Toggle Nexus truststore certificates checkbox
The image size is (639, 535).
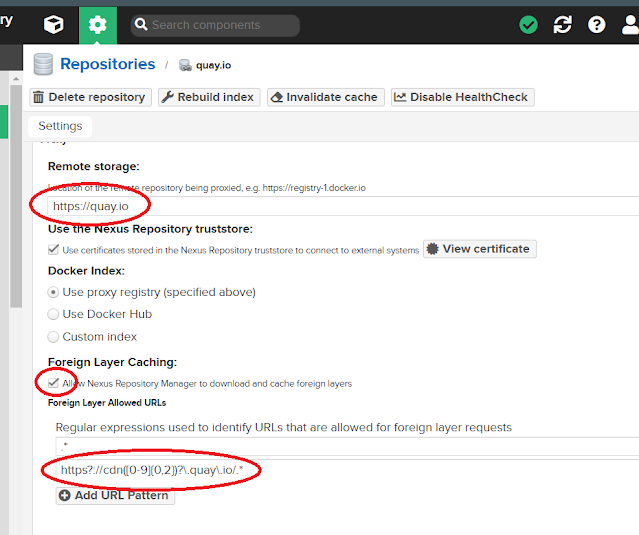click(x=54, y=250)
